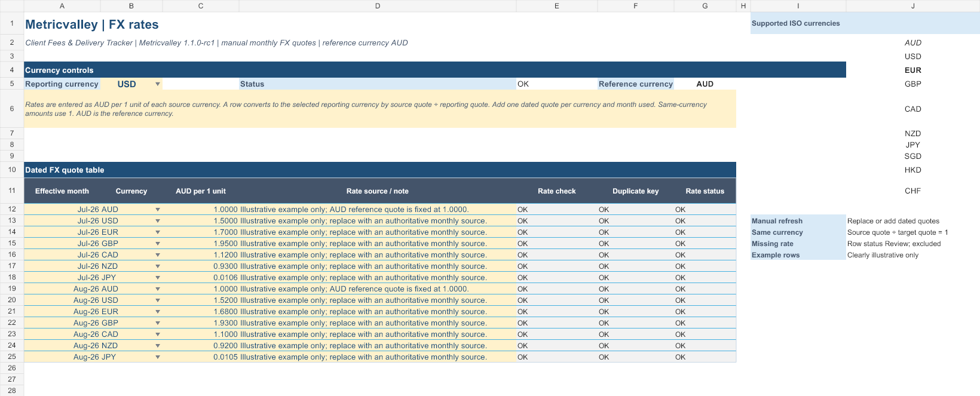Select column I header
Screen dimensions: 980x396
(798, 6)
